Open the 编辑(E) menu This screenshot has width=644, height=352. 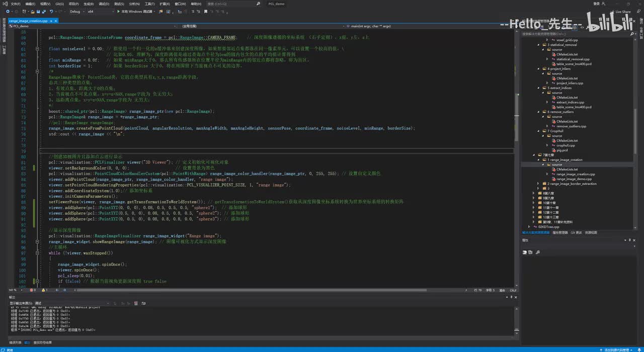click(x=30, y=4)
